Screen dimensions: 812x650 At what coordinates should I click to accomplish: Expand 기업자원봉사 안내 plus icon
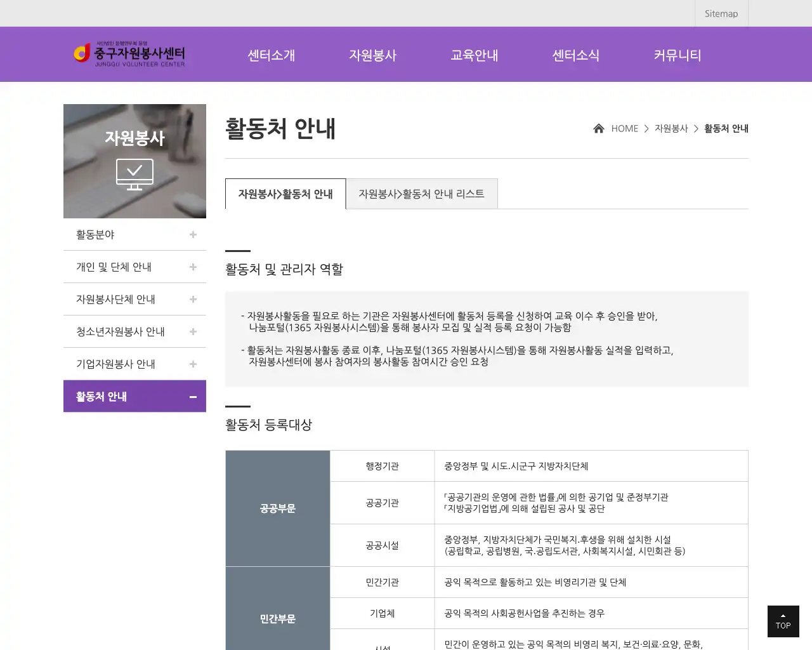point(193,364)
